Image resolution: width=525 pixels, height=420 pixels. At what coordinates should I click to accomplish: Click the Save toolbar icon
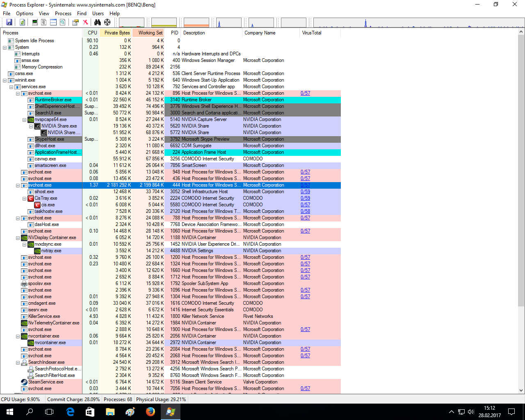(9, 22)
